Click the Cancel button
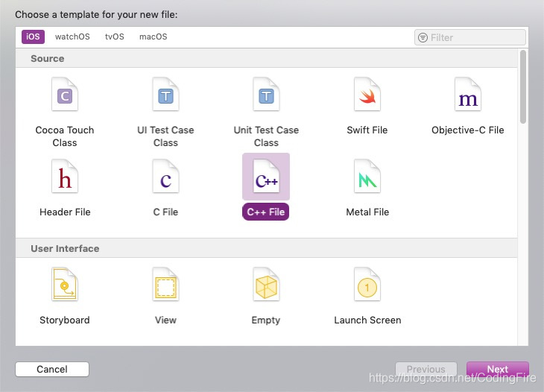The height and width of the screenshot is (392, 544). coord(52,369)
